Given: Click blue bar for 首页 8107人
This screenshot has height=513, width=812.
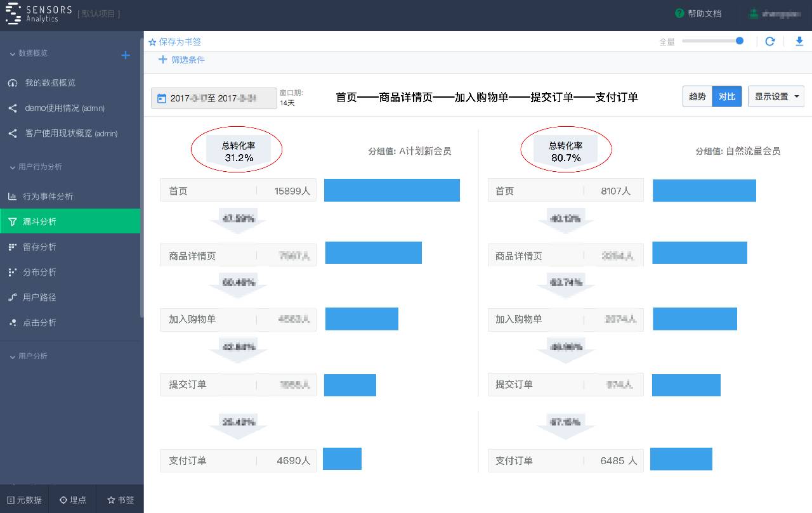Looking at the screenshot, I should tap(704, 190).
